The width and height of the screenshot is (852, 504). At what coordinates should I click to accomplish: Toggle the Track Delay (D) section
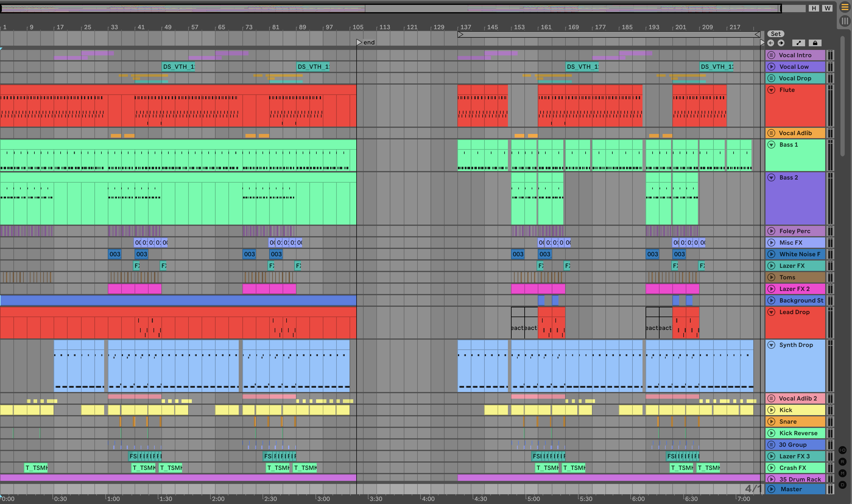tap(843, 485)
